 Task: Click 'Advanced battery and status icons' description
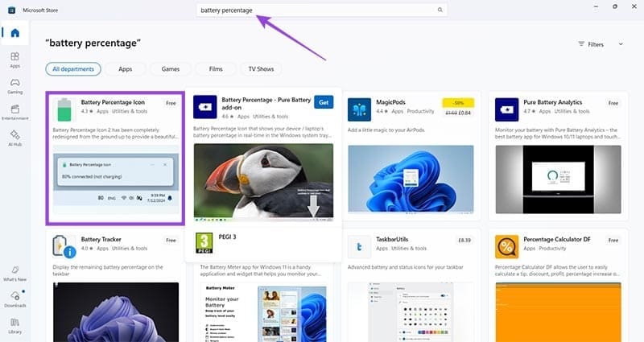click(406, 267)
